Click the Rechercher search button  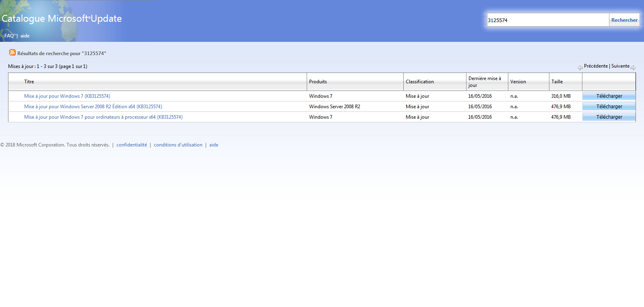tap(624, 20)
